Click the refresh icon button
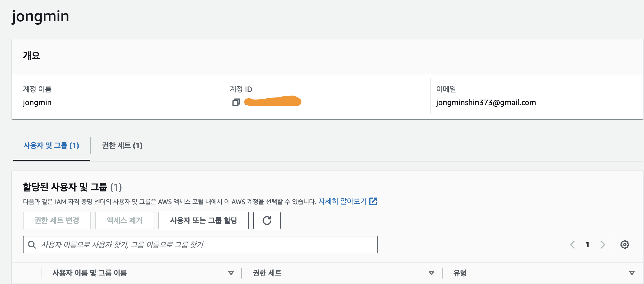644x284 pixels. coord(267,221)
